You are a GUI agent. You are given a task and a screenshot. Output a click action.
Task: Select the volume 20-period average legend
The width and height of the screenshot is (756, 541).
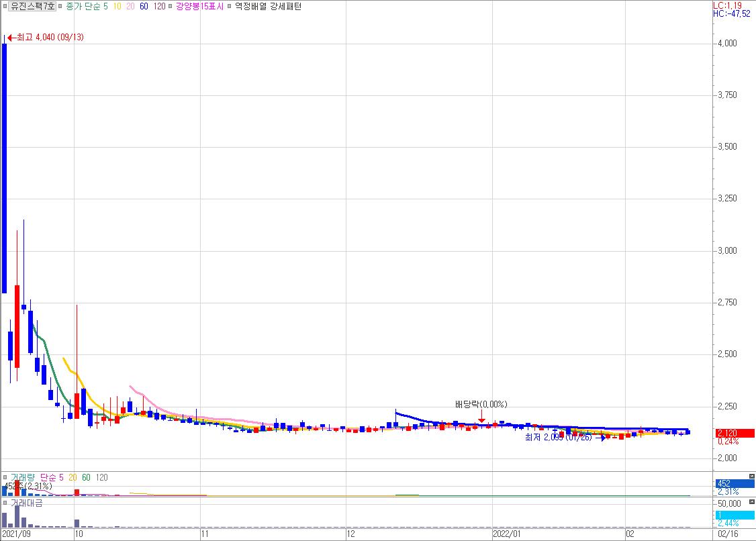(x=73, y=477)
